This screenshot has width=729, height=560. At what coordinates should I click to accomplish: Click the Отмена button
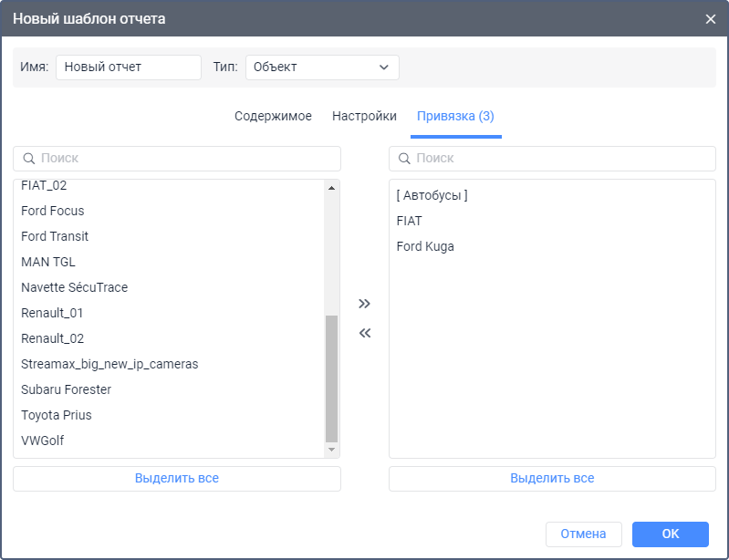pos(583,534)
